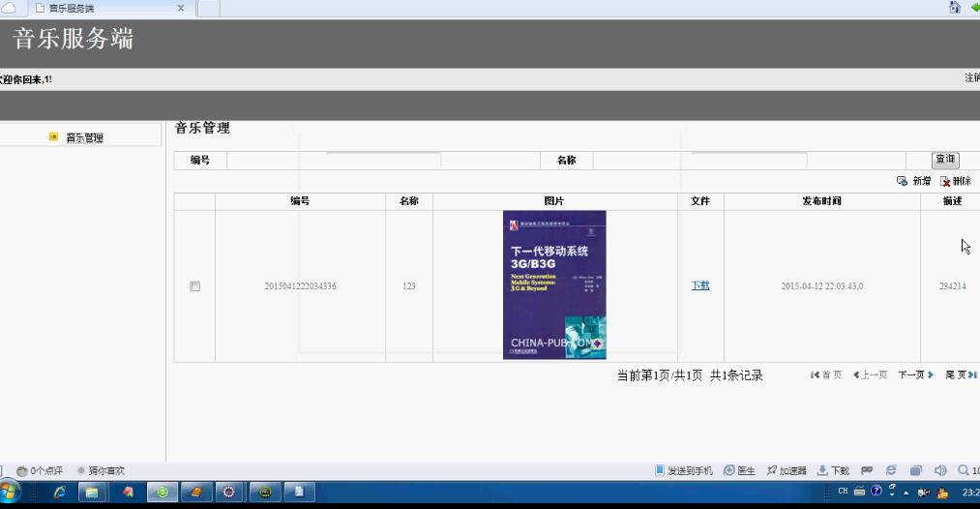Go to next page via 下一页
The width and height of the screenshot is (980, 509).
[x=915, y=375]
